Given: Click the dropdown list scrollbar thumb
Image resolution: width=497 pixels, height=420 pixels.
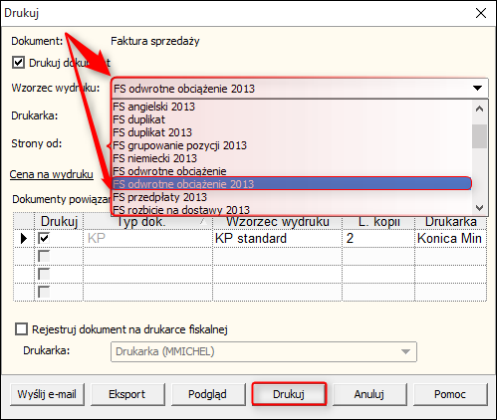Looking at the screenshot, I should 479,136.
